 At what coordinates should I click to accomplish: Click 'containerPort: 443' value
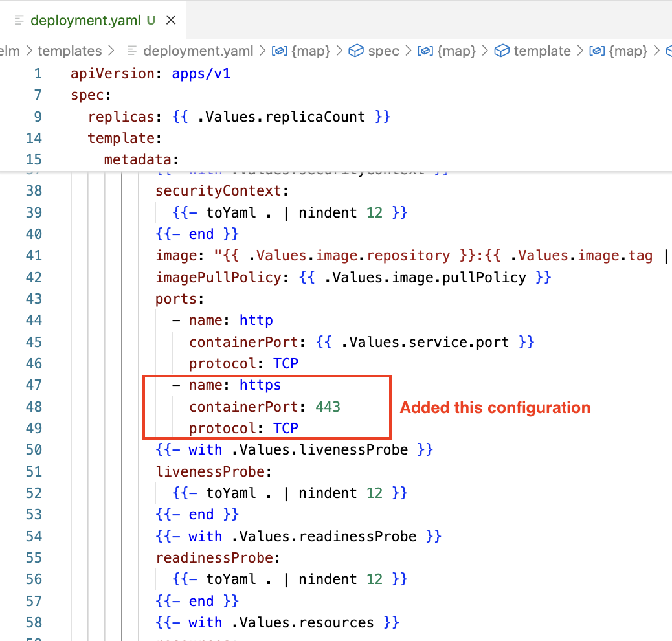click(x=328, y=407)
